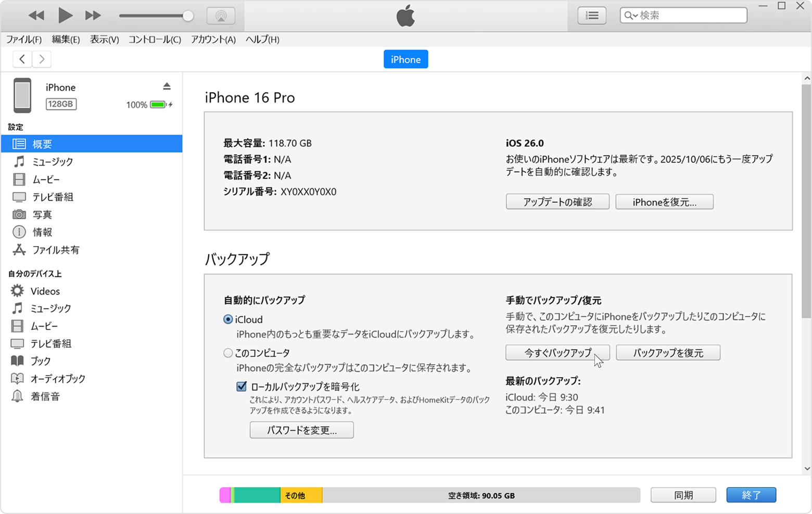Click アップデートの確認 to check for updates
Image resolution: width=812 pixels, height=514 pixels.
(557, 201)
